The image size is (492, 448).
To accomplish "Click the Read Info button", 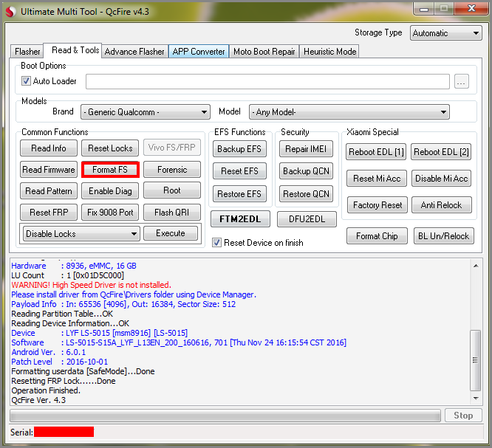I will [49, 148].
